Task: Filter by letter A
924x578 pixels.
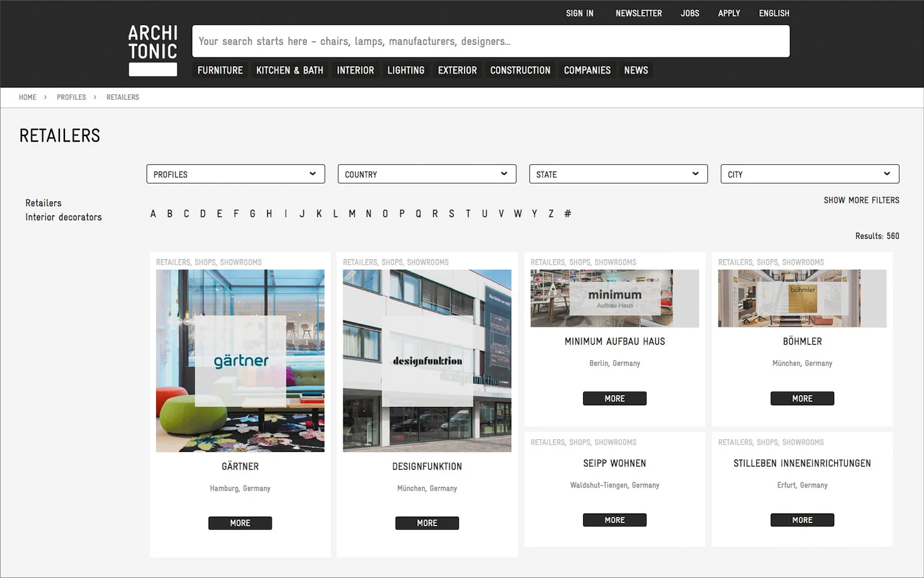Action: (153, 213)
